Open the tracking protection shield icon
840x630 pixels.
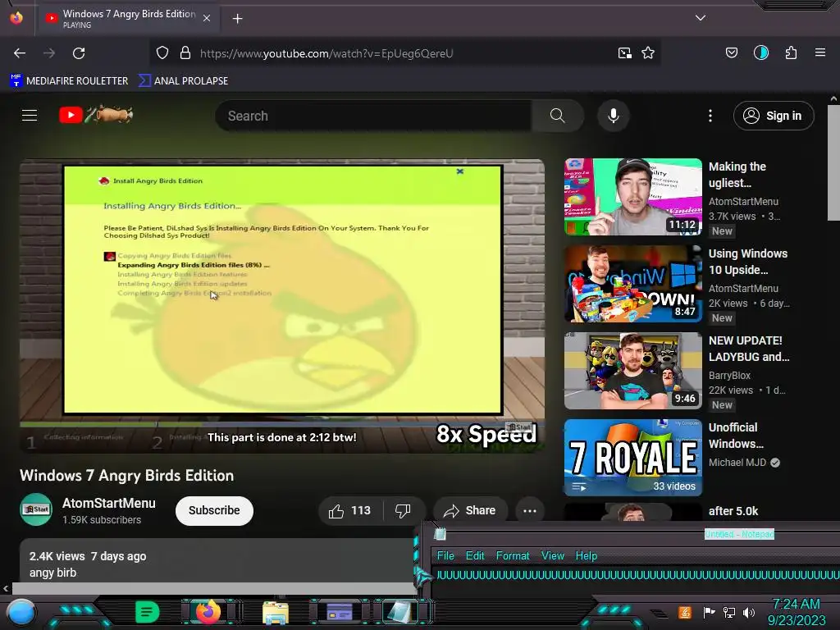162,53
